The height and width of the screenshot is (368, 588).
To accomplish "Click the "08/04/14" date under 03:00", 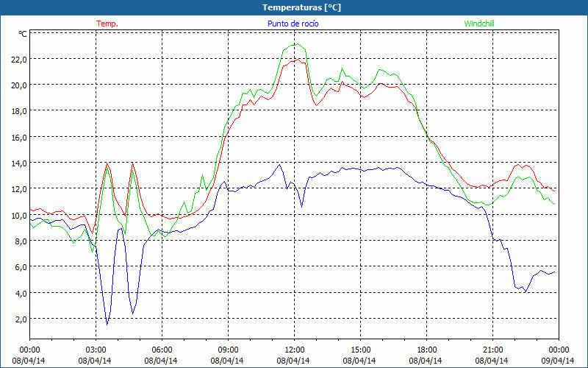I will pos(95,361).
